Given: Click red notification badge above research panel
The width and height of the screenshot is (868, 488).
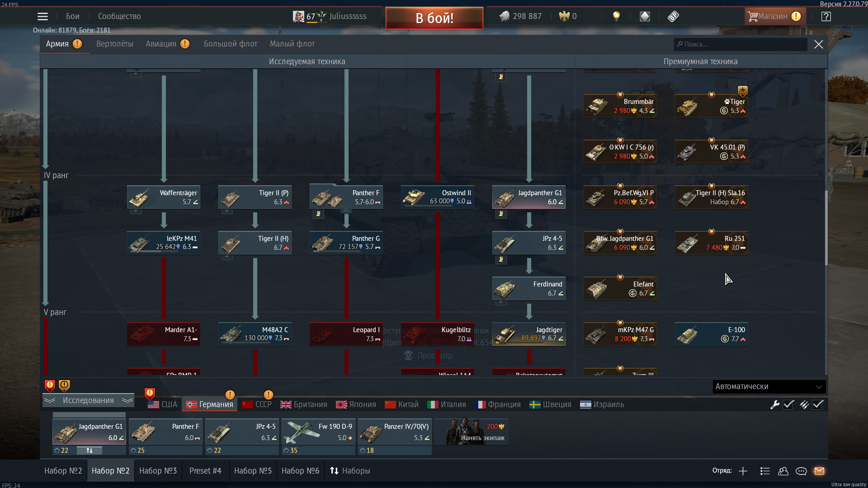Looking at the screenshot, I should click(50, 385).
